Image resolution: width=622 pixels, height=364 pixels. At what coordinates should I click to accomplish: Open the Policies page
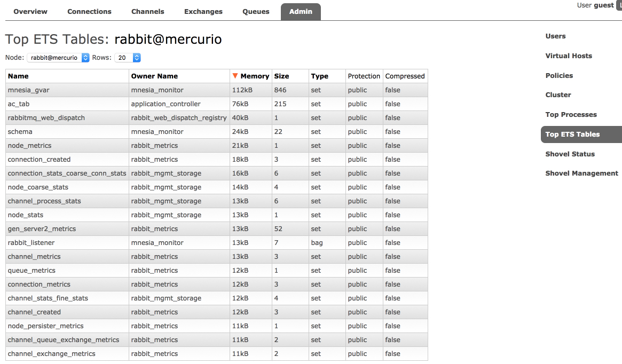pos(559,75)
